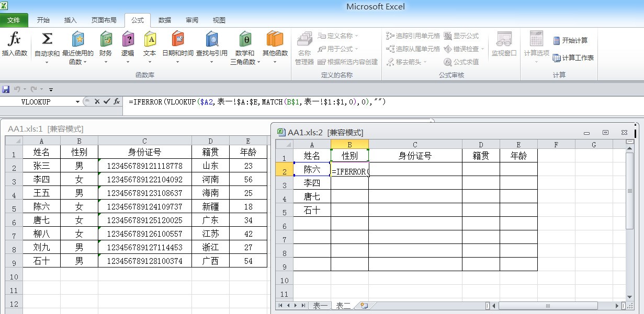Confirm the formula with the check mark icon
Viewport: 644px width, 314px height.
[107, 102]
